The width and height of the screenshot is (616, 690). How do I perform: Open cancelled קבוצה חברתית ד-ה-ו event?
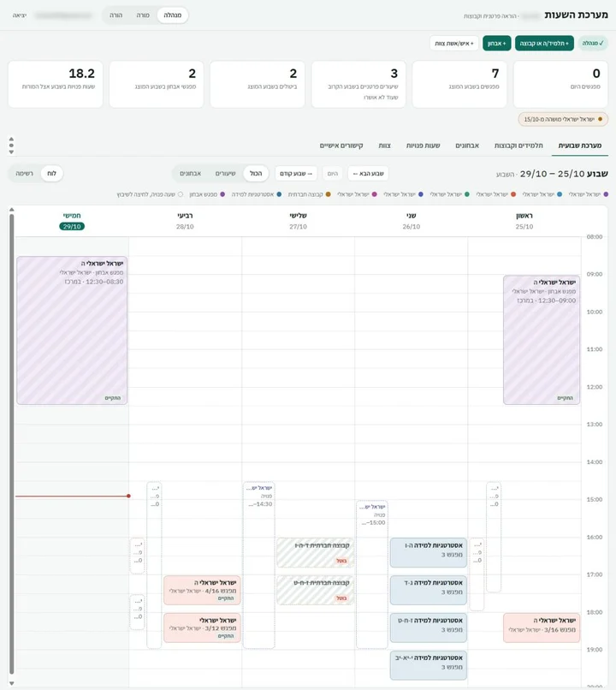[x=315, y=552]
